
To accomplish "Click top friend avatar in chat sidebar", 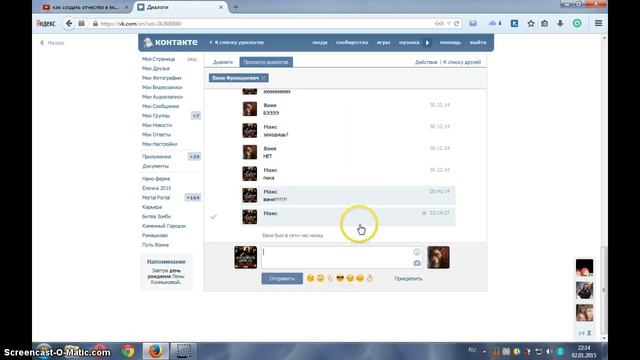I will point(584,268).
